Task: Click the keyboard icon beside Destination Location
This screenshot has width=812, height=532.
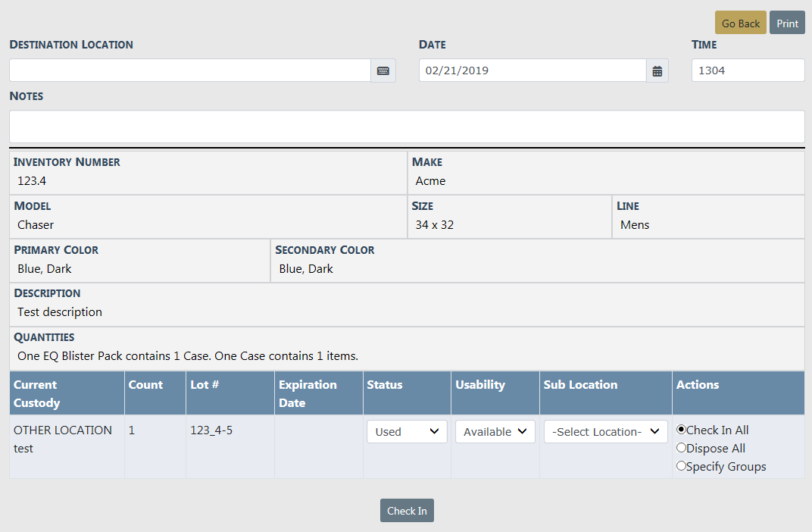Action: [383, 70]
